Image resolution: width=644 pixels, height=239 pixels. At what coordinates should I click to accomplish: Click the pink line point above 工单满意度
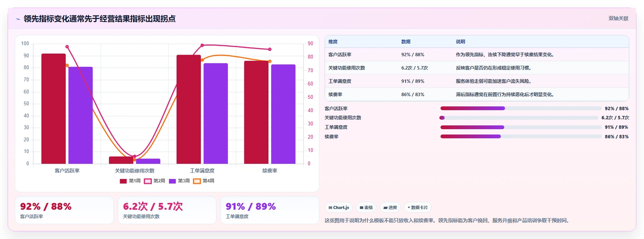click(202, 45)
